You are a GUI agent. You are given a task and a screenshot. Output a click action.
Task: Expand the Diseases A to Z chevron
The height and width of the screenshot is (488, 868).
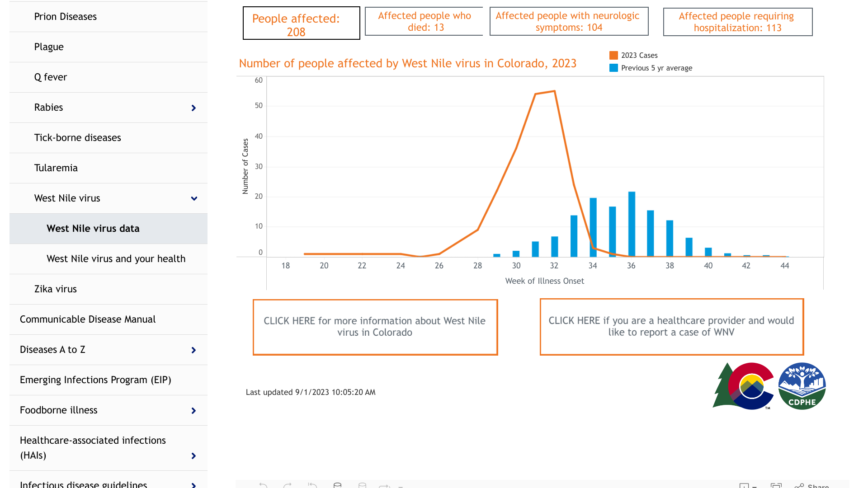193,350
